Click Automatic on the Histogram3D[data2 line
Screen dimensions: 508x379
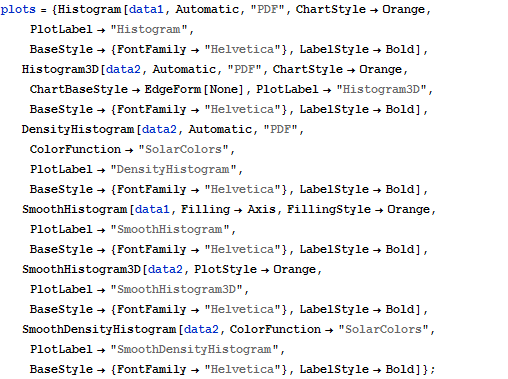(x=184, y=69)
